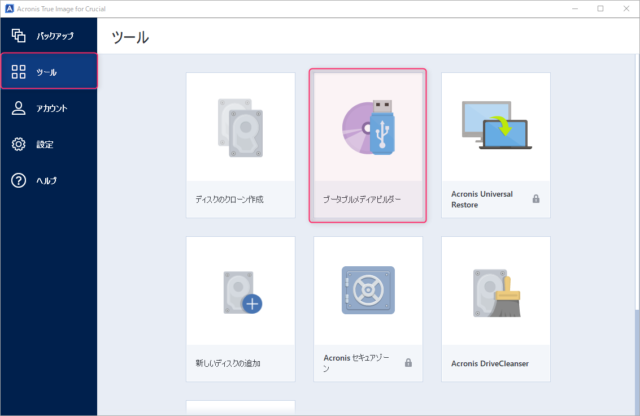Open Acronis DriveCleanser label
The height and width of the screenshot is (416, 640).
coord(490,363)
